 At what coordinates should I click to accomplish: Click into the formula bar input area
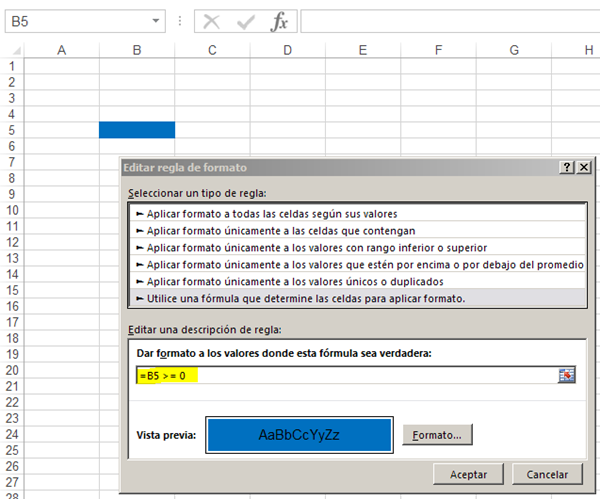coord(450,21)
